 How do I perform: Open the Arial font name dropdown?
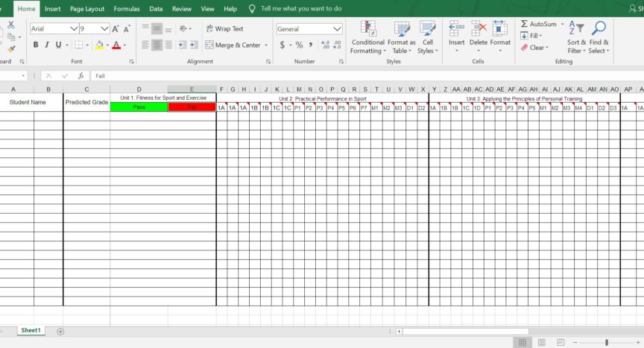click(x=74, y=29)
